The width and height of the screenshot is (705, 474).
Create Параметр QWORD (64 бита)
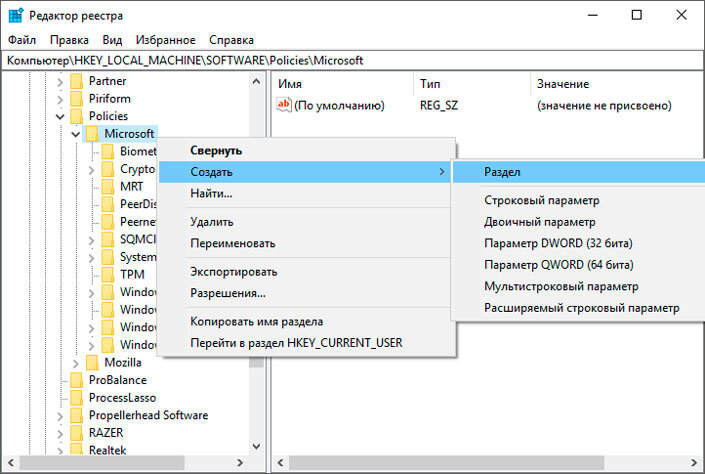[579, 265]
